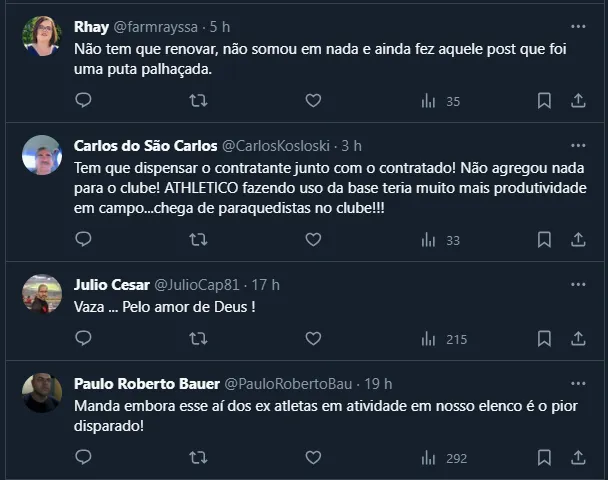Bookmark Carlos do São Carlos's tweet
This screenshot has height=480, width=608.
544,239
